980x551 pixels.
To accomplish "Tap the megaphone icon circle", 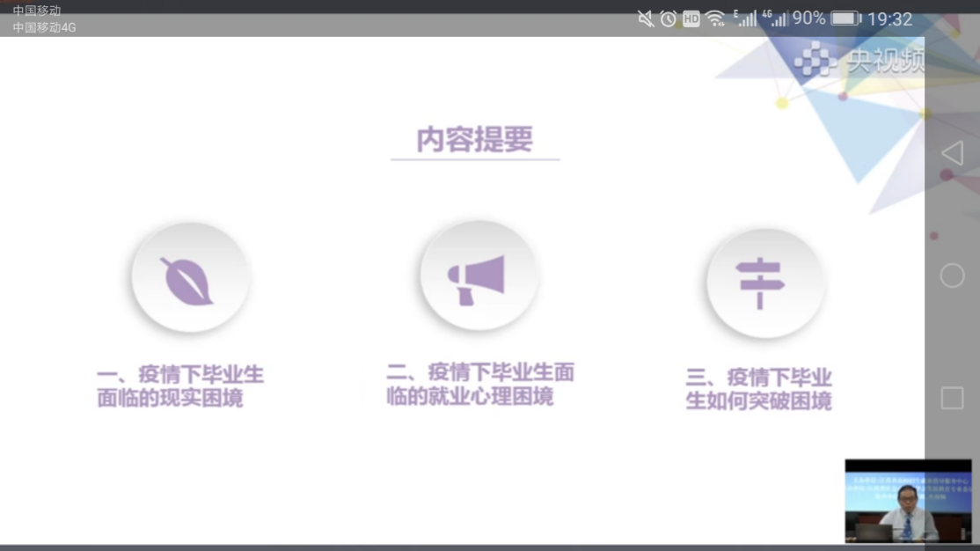I will (478, 275).
